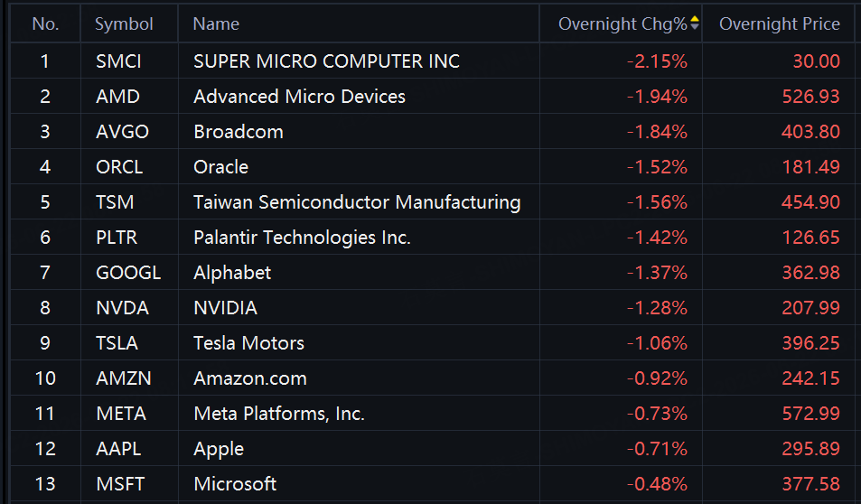Select the AAPL symbol
The width and height of the screenshot is (861, 504).
pos(118,449)
